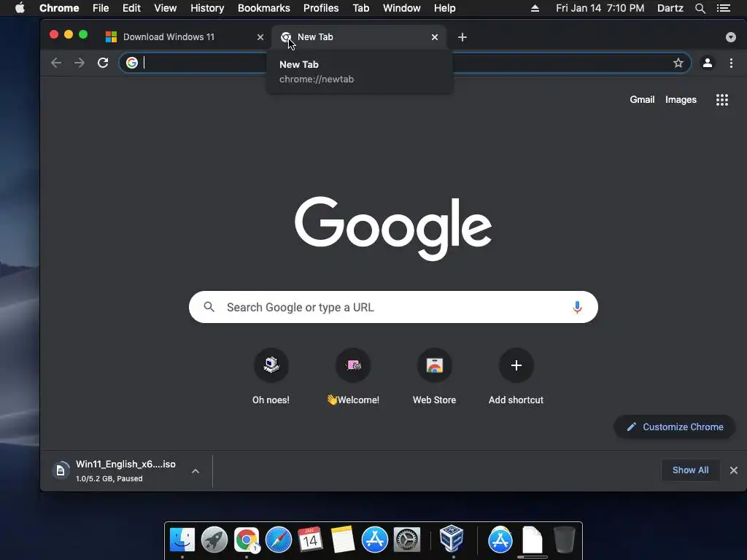Viewport: 747px width, 560px height.
Task: Open Finder from the Dock
Action: pyautogui.click(x=182, y=540)
